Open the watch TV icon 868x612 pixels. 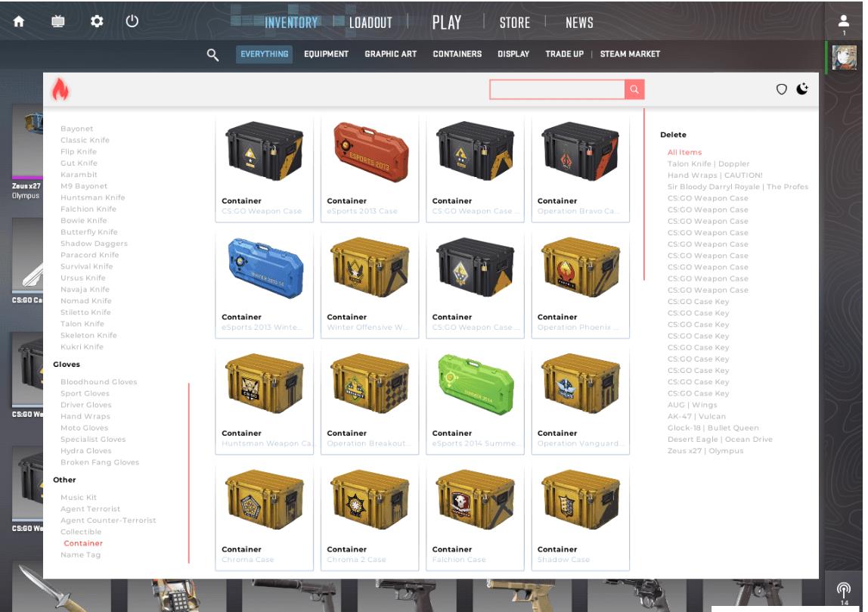click(57, 22)
